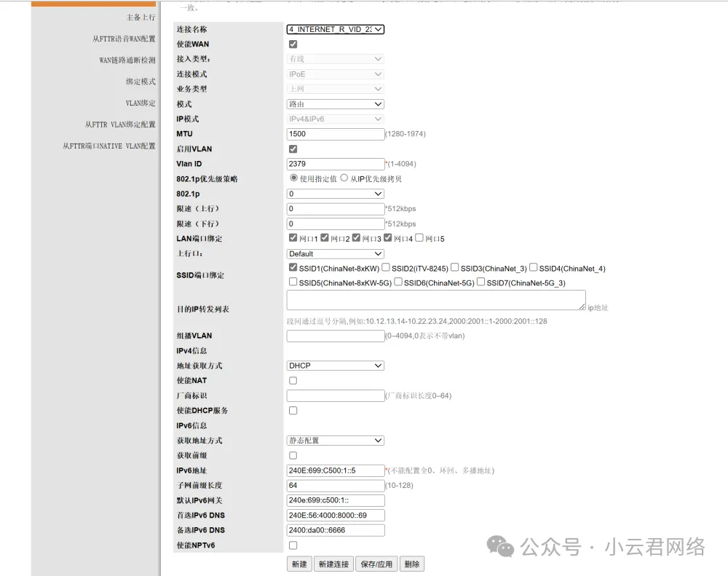
Task: Select the 使用指定值 radio button
Action: click(x=294, y=178)
